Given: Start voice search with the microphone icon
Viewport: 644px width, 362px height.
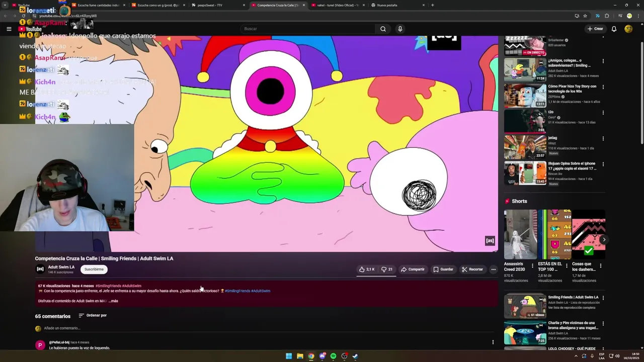Looking at the screenshot, I should [x=400, y=29].
